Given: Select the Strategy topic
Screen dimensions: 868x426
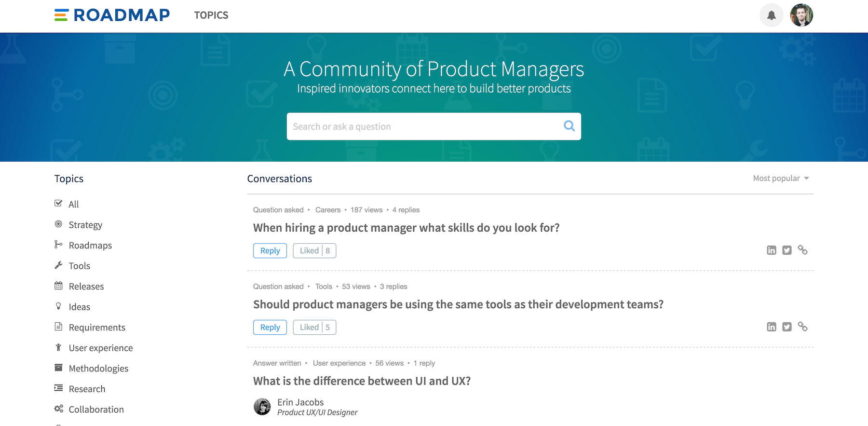Looking at the screenshot, I should (85, 225).
